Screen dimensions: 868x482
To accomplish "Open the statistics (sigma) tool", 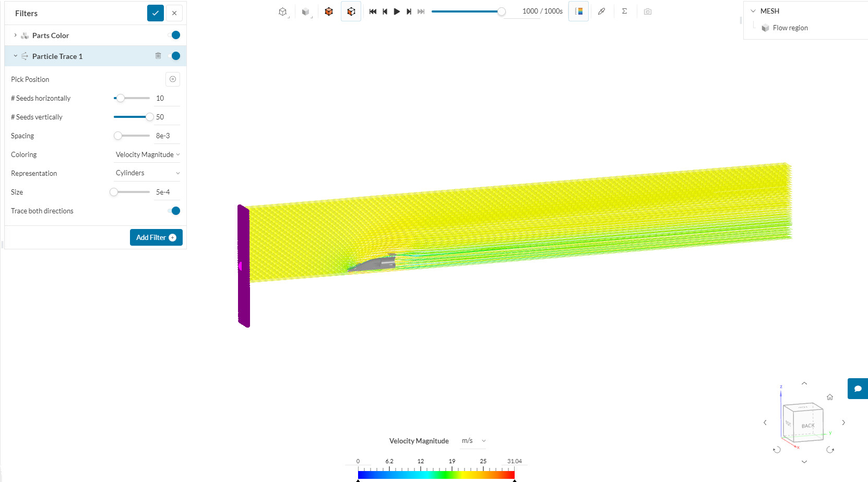I will [624, 11].
